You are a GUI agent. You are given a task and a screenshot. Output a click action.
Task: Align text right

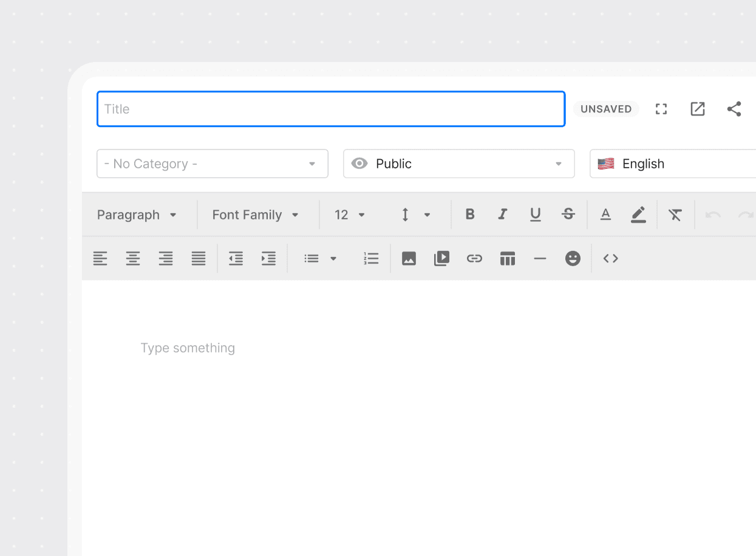166,258
